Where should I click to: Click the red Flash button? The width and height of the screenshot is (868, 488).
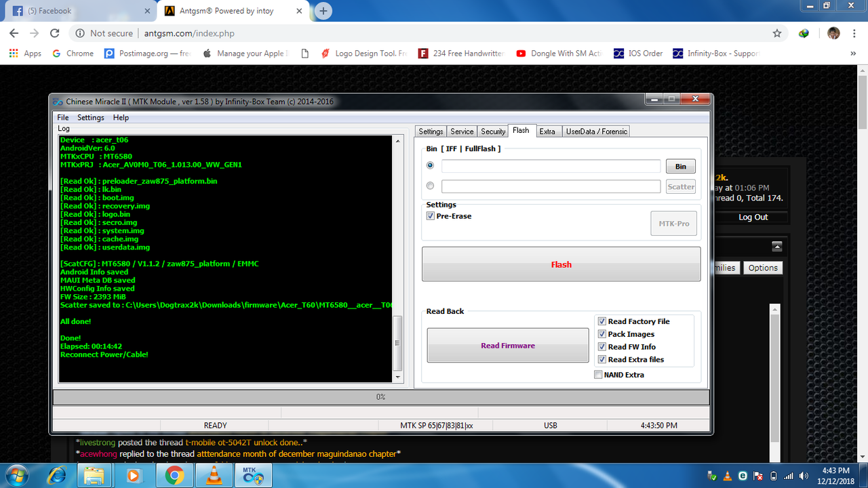(x=561, y=264)
